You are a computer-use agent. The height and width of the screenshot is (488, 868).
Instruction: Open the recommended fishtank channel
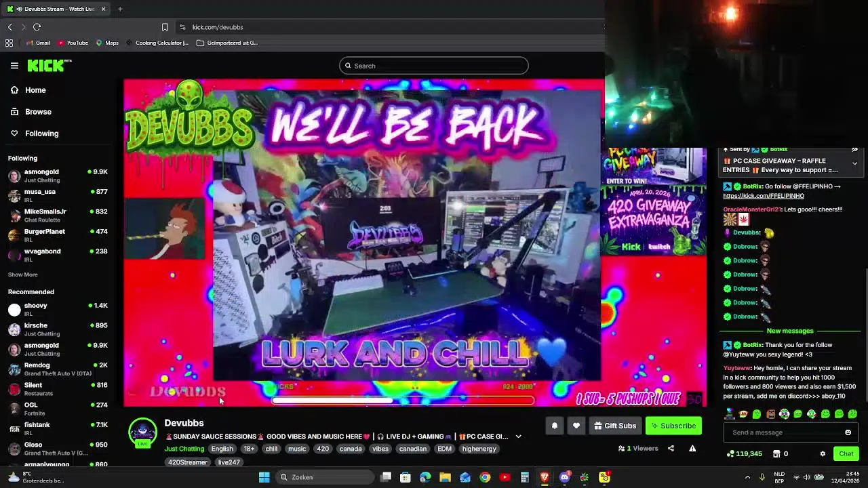click(x=58, y=428)
